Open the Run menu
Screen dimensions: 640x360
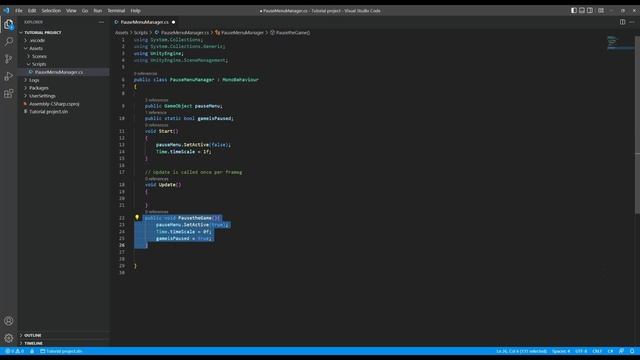(98, 11)
